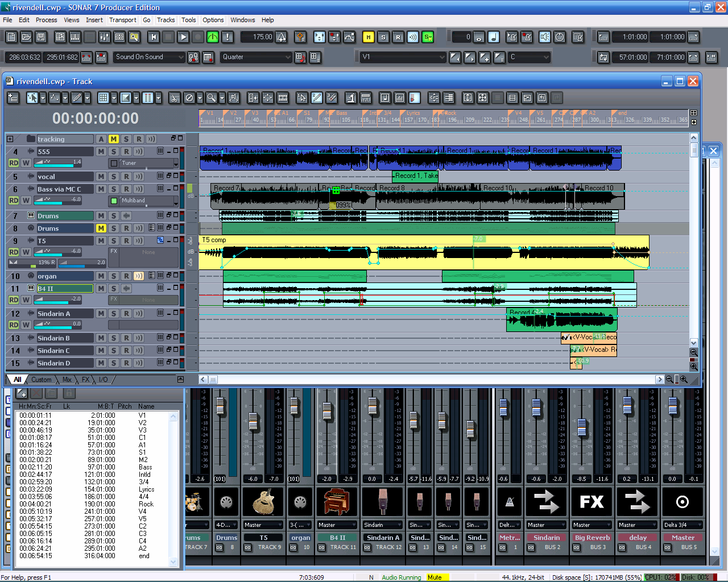Open the Draw tool options dropdown arrow
Viewport: 728px width, 582px height.
(x=88, y=98)
